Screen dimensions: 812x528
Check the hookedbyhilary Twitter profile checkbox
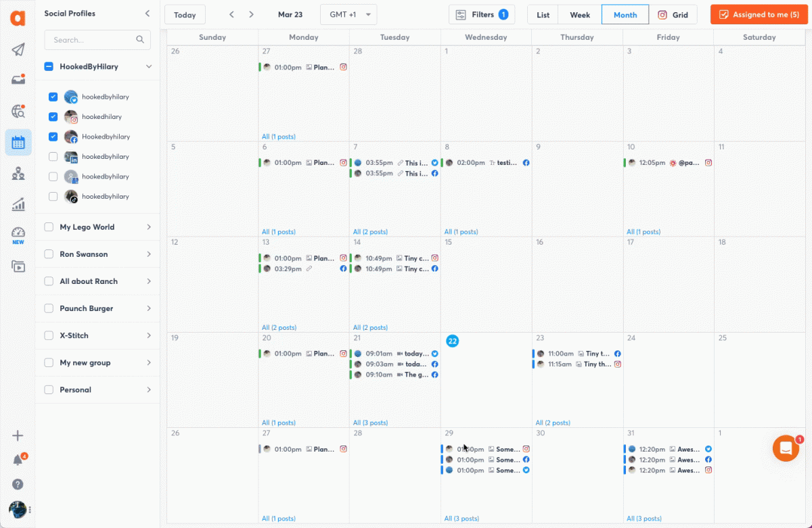coord(53,97)
